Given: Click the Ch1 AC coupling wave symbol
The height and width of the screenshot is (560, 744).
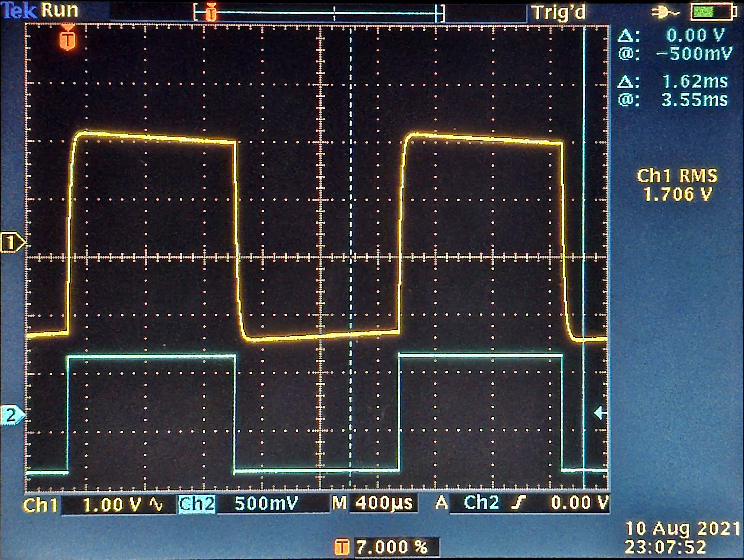Looking at the screenshot, I should point(156,504).
